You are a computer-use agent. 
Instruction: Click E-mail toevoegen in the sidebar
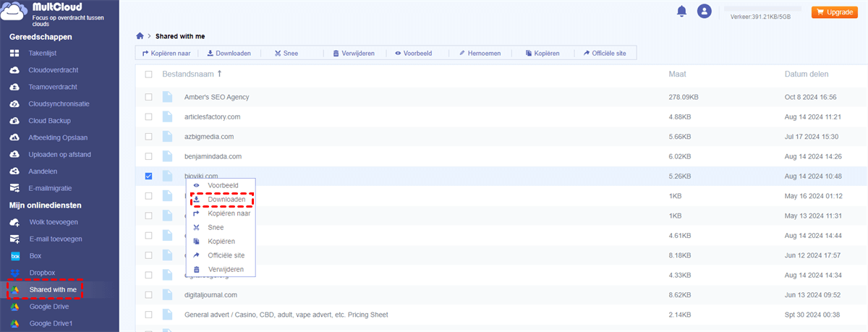[55, 239]
